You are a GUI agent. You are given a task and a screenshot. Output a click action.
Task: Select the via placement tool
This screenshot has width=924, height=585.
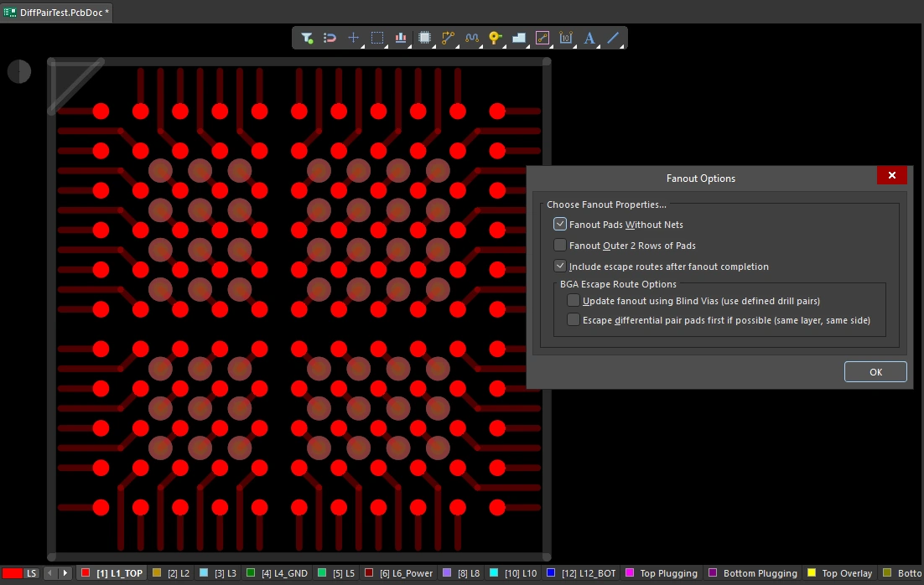pos(495,38)
